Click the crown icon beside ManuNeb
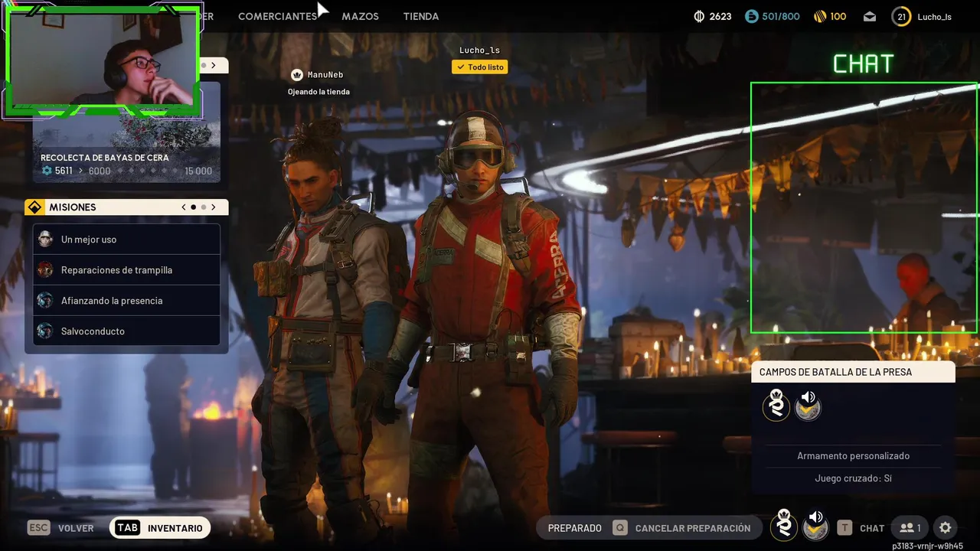This screenshot has height=551, width=980. click(297, 75)
